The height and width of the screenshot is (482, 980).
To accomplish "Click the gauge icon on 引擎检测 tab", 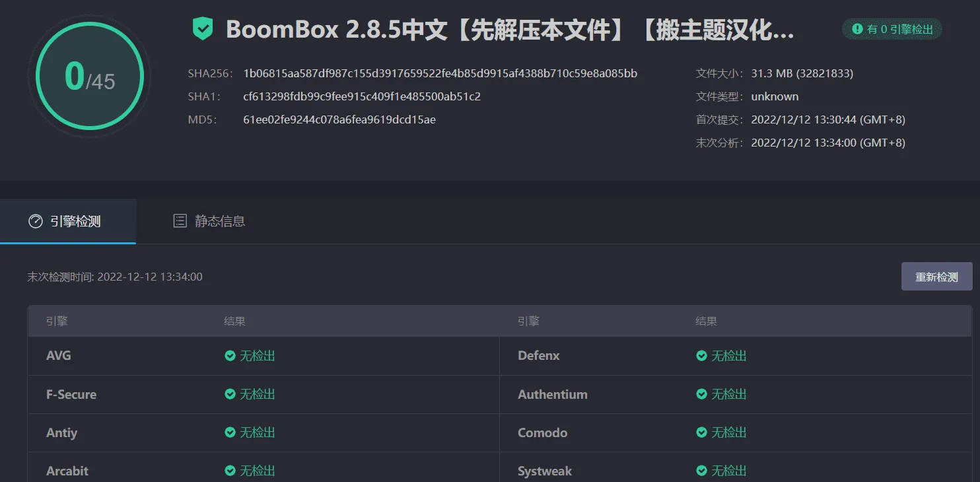I will tap(36, 221).
